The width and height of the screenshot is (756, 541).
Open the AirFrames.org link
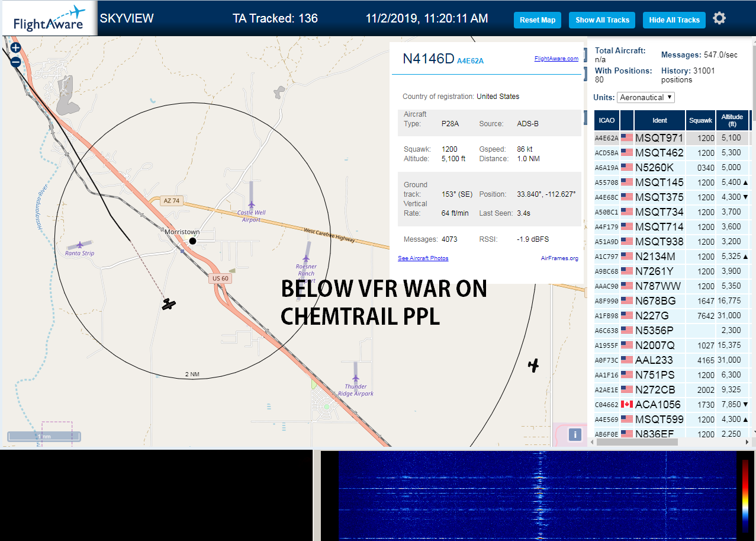[x=559, y=258]
